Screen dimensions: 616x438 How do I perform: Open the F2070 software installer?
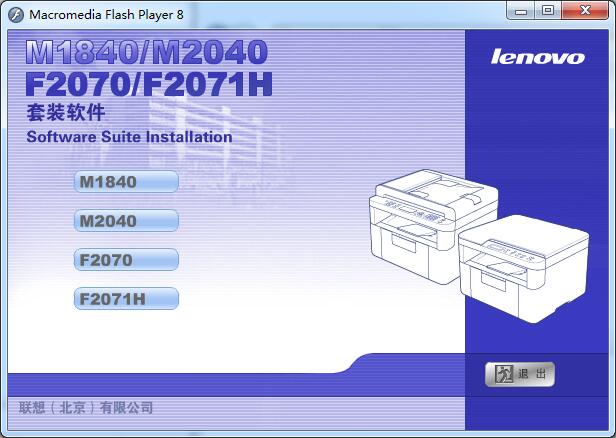(x=127, y=260)
